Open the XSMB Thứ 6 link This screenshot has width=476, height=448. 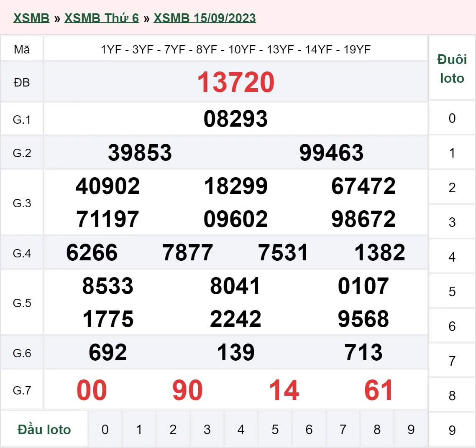click(x=101, y=18)
